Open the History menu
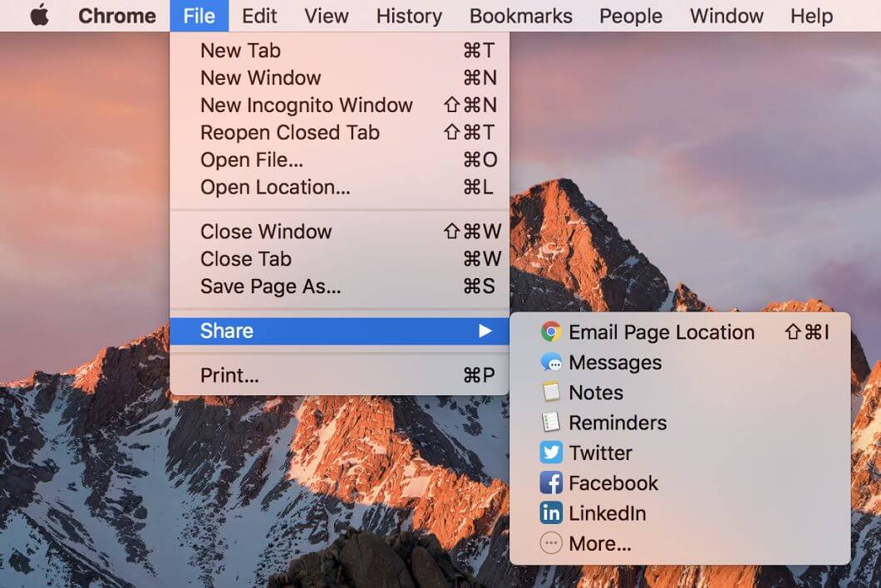Viewport: 881px width, 588px height. pos(409,16)
